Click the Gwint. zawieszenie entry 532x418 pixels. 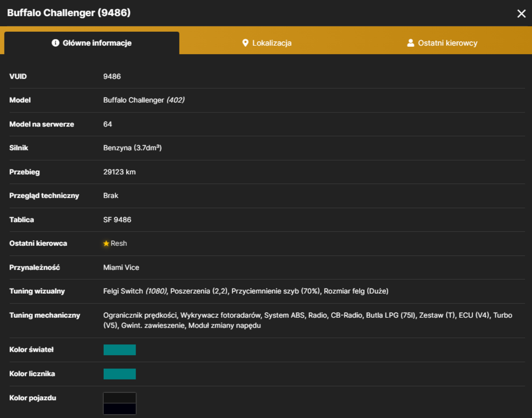pos(153,325)
